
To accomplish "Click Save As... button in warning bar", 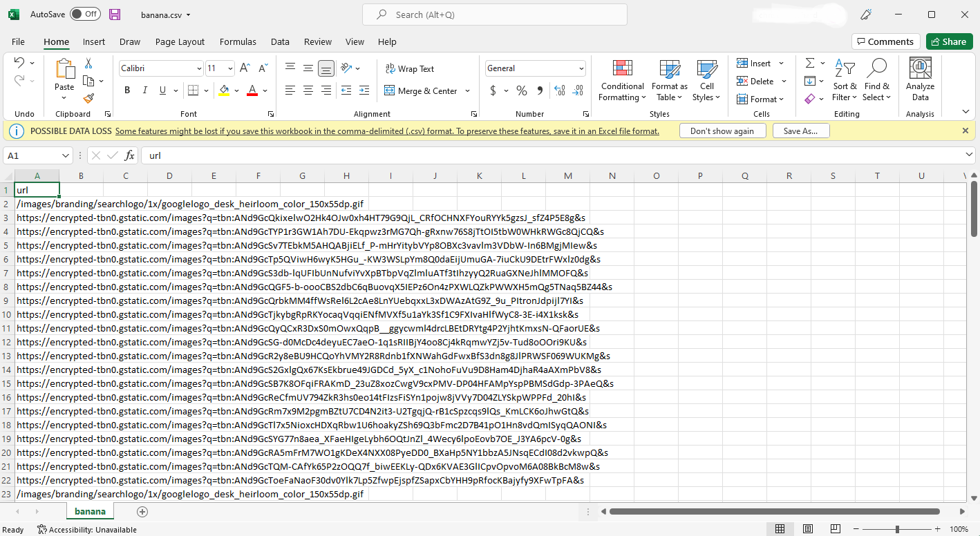I will [801, 131].
